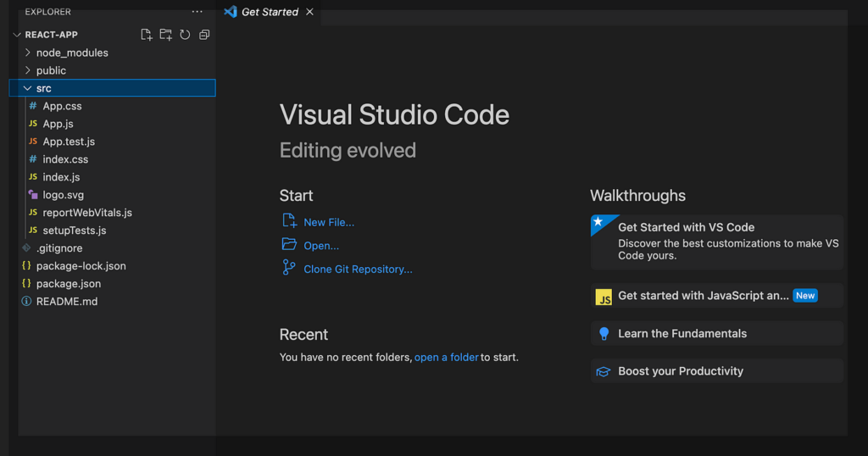The width and height of the screenshot is (868, 456).
Task: Click the Clone Git Repository... link
Action: coord(358,270)
